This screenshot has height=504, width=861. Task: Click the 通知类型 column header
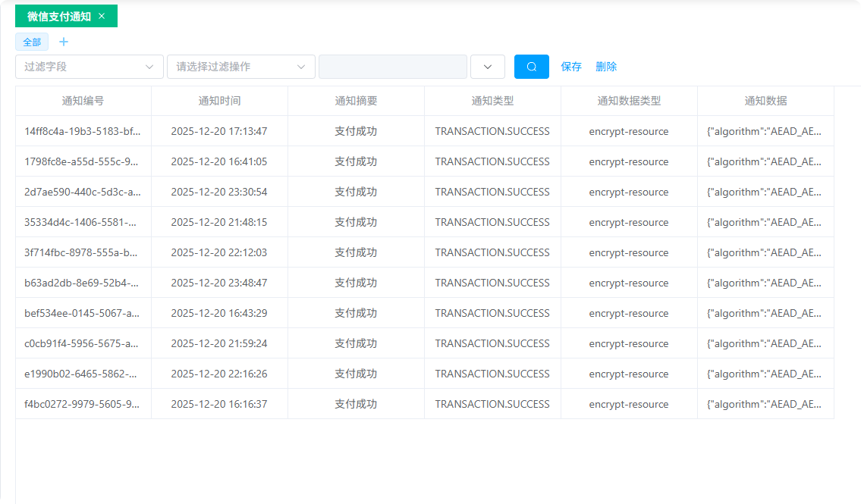[x=492, y=101]
